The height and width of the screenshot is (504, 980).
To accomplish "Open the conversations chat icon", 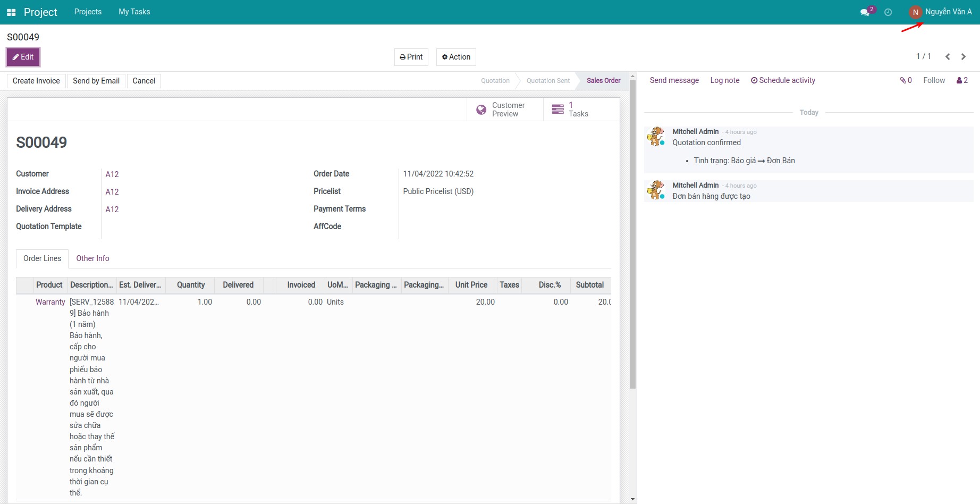I will coord(865,12).
